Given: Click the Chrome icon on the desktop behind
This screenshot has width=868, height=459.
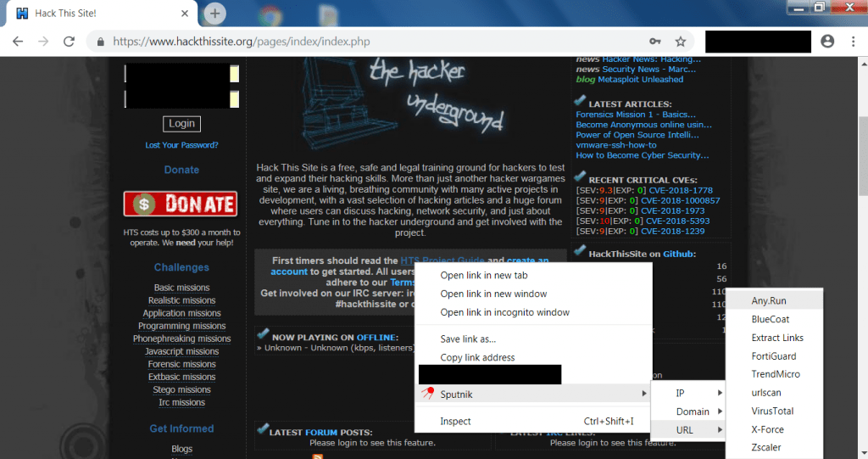Looking at the screenshot, I should click(270, 15).
